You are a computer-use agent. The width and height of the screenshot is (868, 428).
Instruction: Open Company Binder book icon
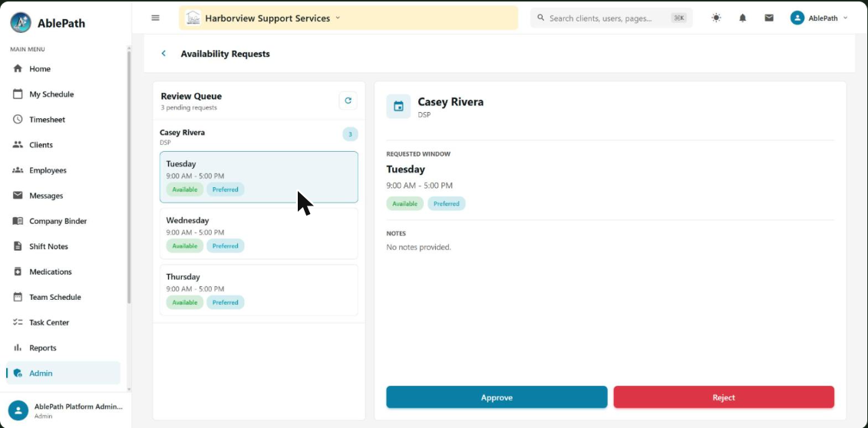click(18, 221)
